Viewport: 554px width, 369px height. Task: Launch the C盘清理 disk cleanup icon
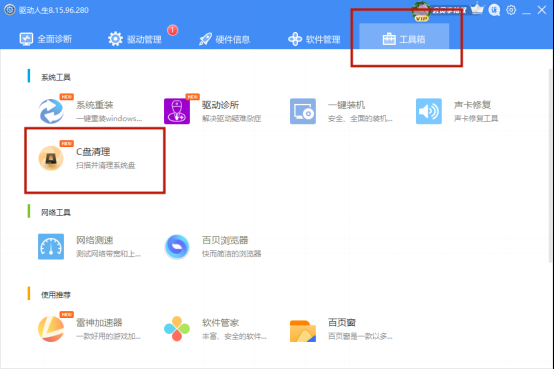51,158
